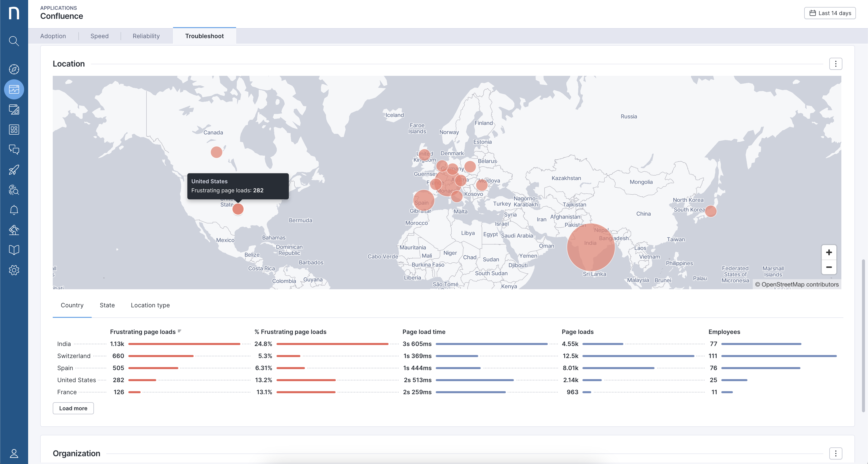This screenshot has width=868, height=464.
Task: Click the compass explore icon
Action: point(14,69)
